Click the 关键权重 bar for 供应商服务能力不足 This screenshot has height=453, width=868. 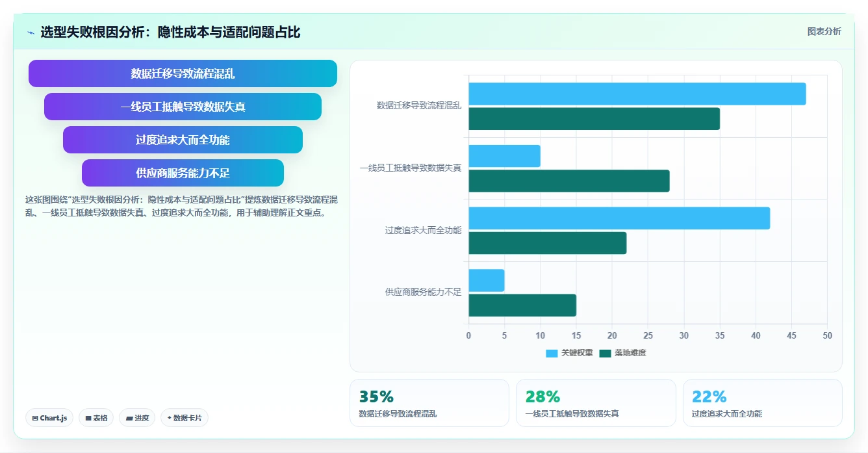[x=486, y=280]
